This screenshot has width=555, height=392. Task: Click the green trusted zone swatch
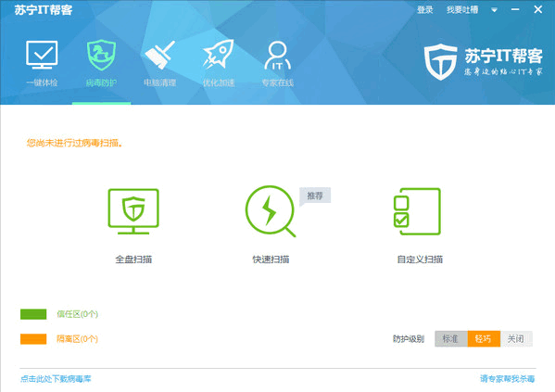coord(33,314)
